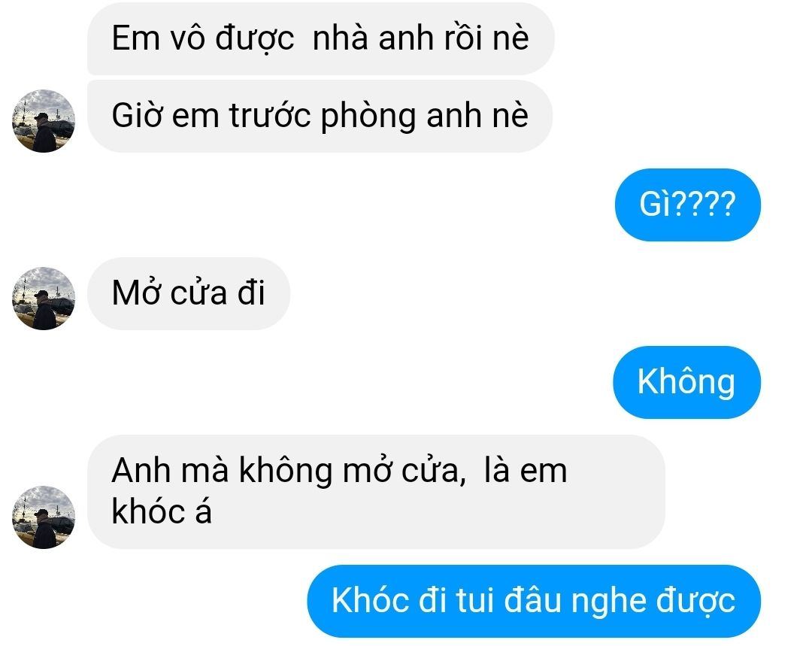This screenshot has width=812, height=646.
Task: Click the words "khóc á" in the two-line message
Action: pyautogui.click(x=162, y=512)
